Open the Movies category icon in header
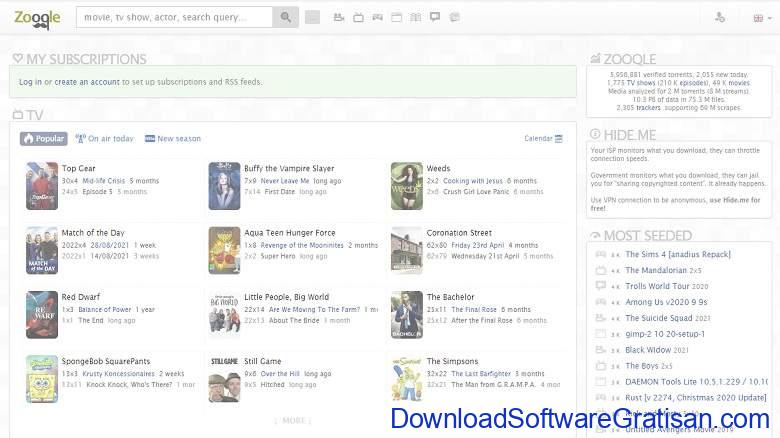This screenshot has height=438, width=780. 339,17
